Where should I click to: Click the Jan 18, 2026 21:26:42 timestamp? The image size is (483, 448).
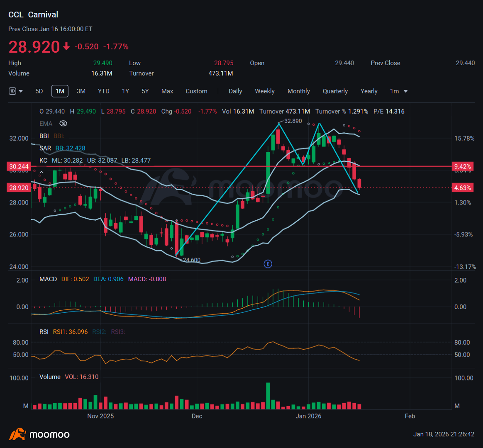click(444, 434)
